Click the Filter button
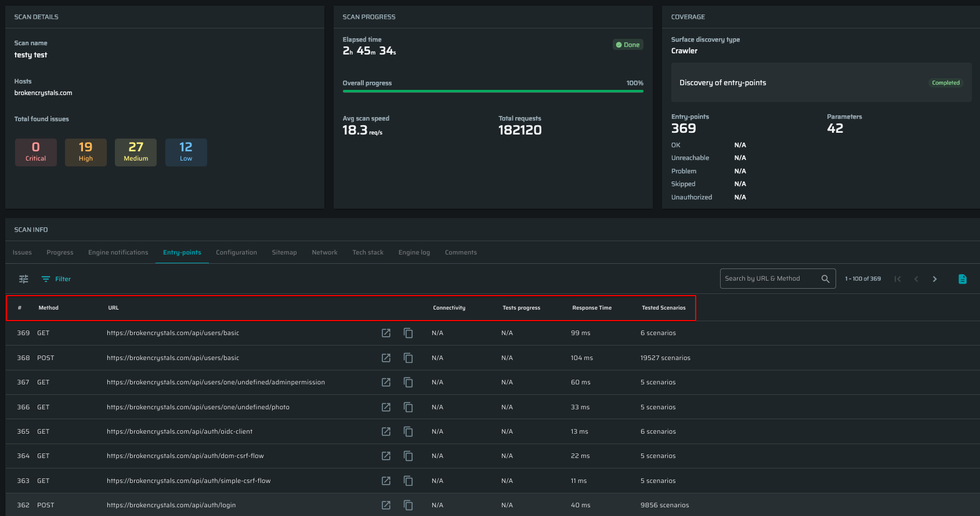This screenshot has height=516, width=980. (56, 279)
